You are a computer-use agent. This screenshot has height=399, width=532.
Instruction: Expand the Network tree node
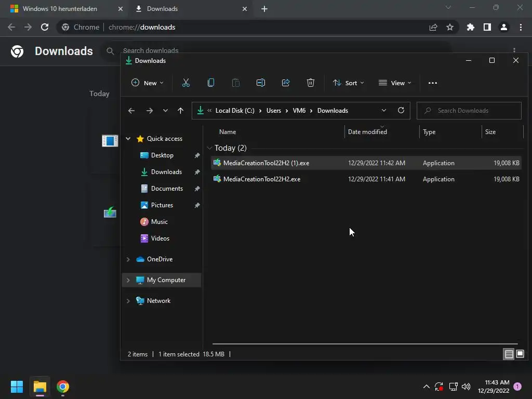(x=128, y=301)
